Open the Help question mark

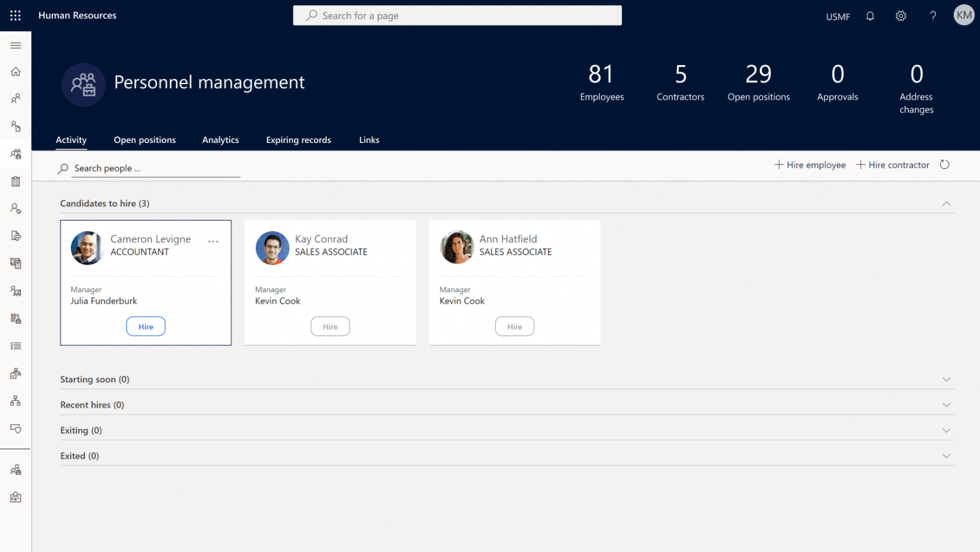[933, 15]
